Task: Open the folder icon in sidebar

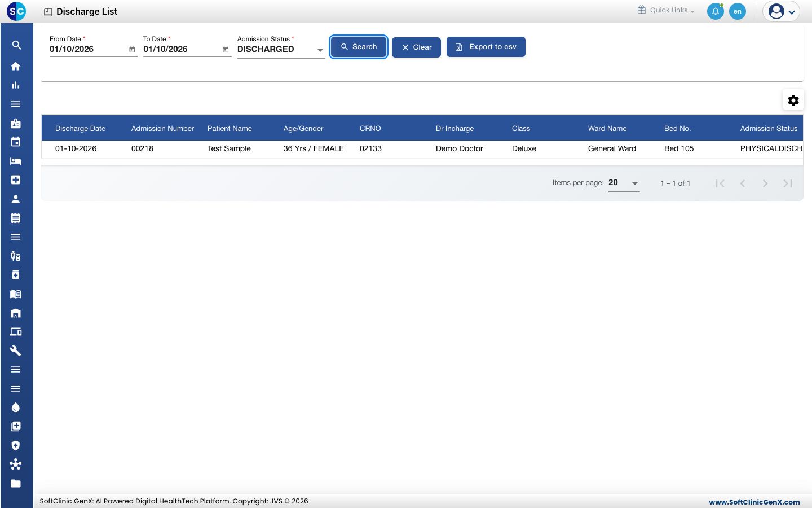Action: pos(16,483)
